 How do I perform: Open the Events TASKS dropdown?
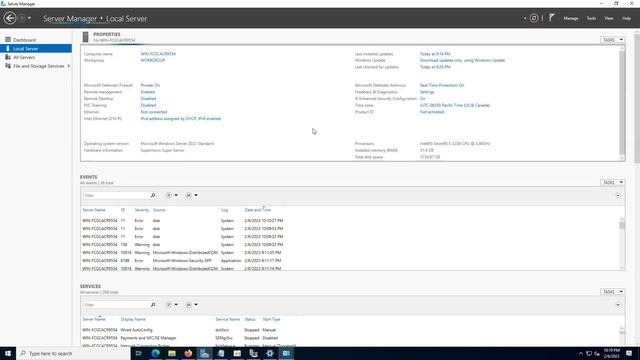coord(612,182)
